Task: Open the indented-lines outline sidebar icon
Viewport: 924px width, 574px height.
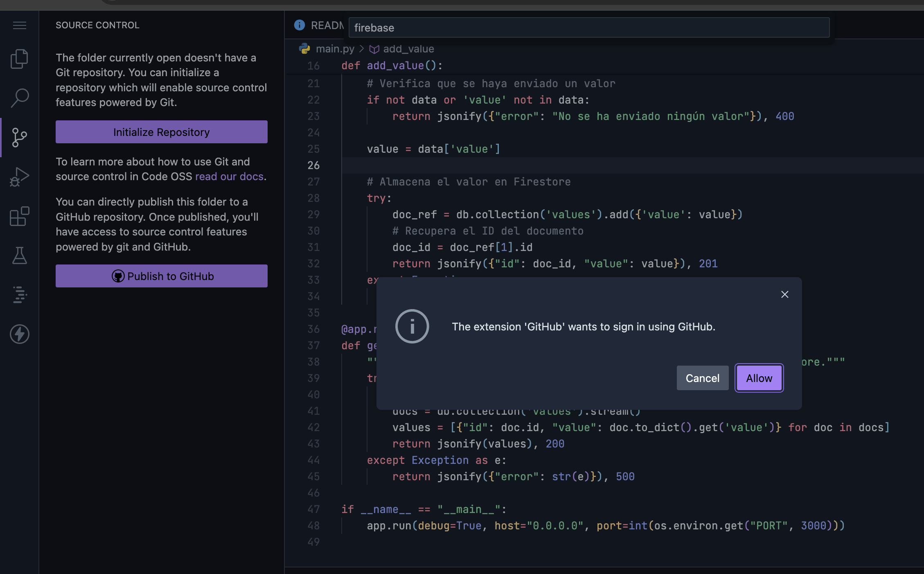Action: click(x=19, y=294)
